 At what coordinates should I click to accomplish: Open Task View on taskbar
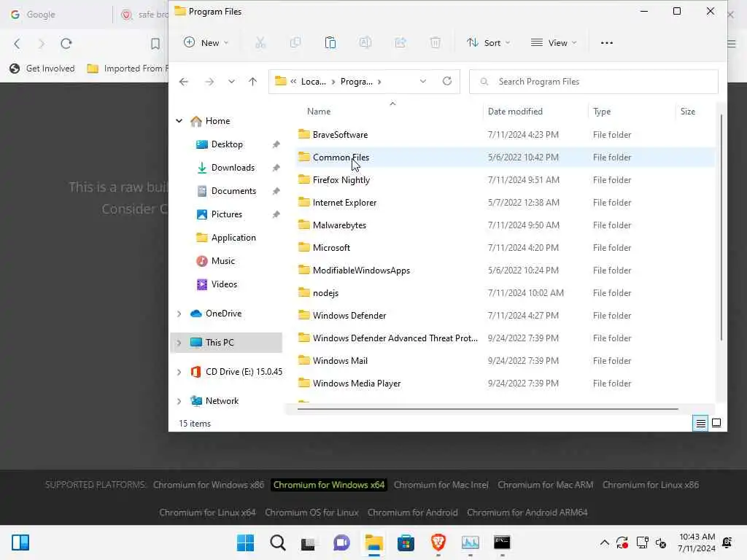click(x=309, y=542)
